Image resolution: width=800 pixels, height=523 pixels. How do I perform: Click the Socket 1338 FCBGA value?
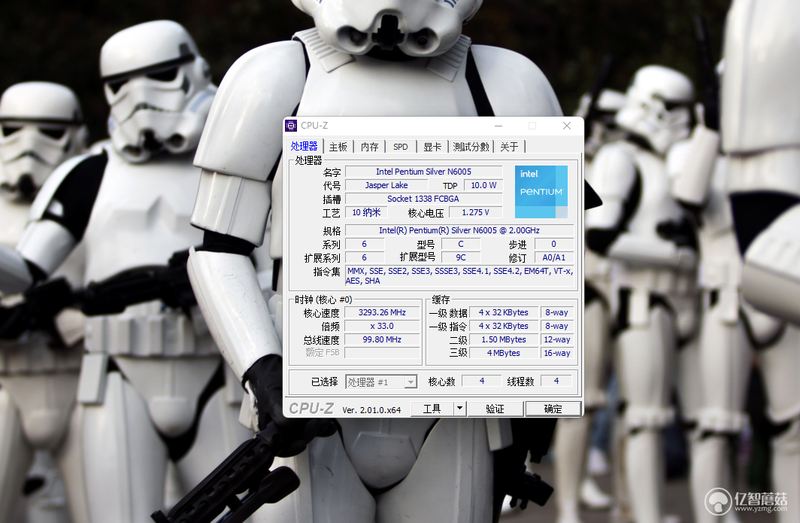(x=423, y=198)
